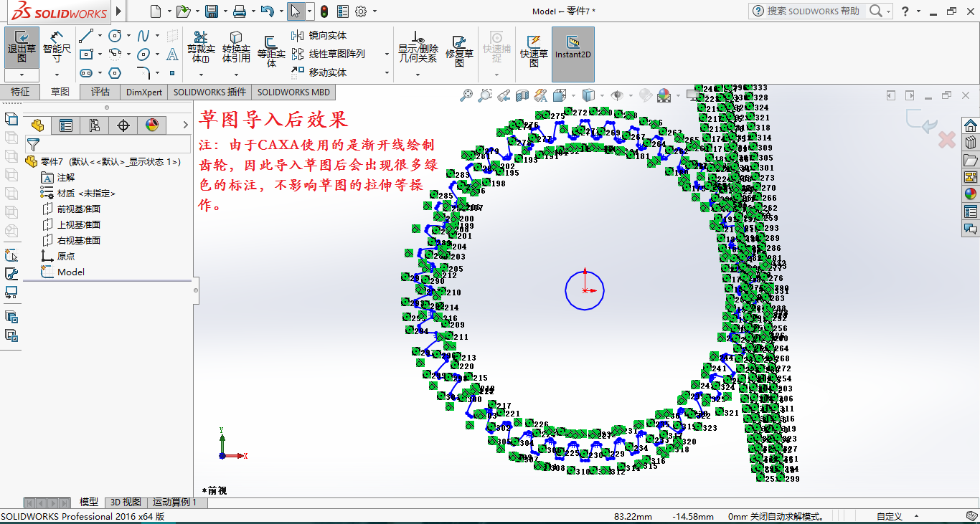Select the Sketch Fillet tool

tap(143, 72)
